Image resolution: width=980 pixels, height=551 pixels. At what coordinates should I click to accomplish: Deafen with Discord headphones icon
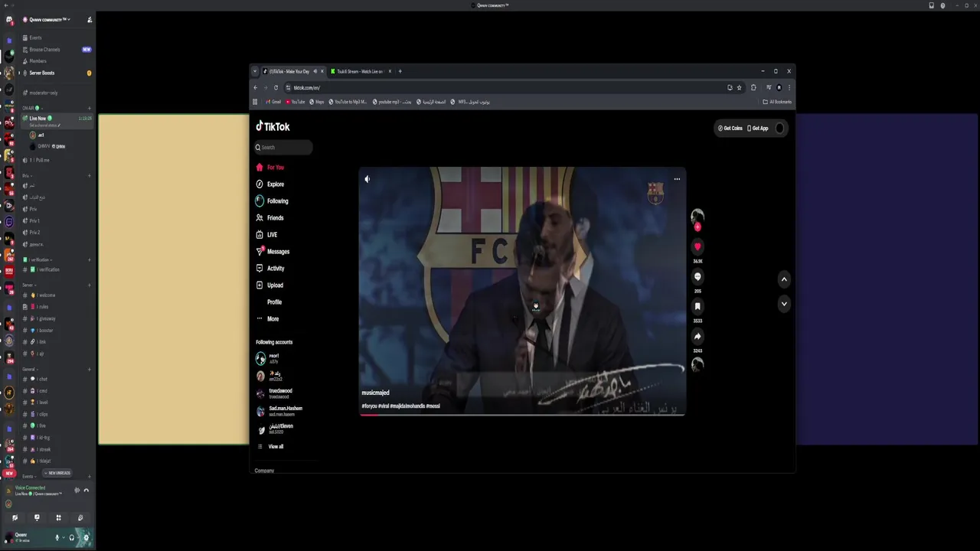tap(71, 538)
